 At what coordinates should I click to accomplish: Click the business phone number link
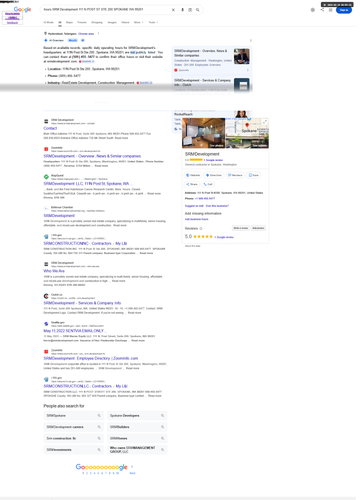205,198
